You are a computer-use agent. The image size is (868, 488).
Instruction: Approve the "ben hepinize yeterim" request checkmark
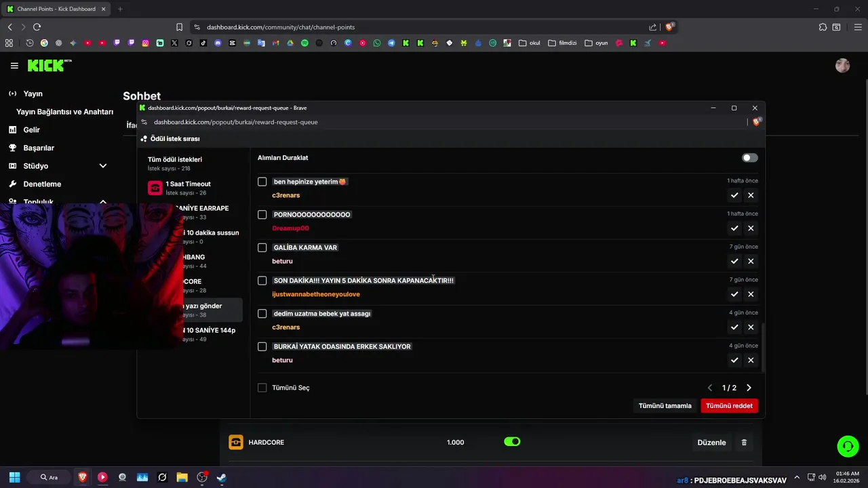point(734,195)
